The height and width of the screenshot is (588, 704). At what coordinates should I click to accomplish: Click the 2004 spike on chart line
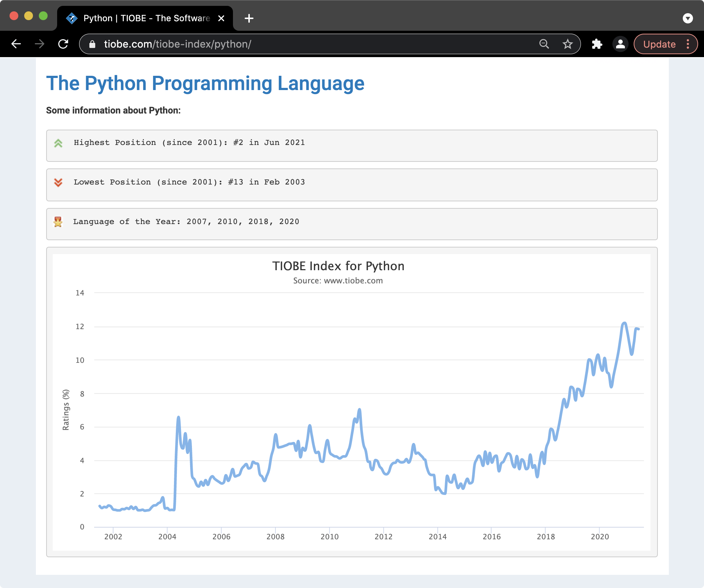click(x=178, y=417)
